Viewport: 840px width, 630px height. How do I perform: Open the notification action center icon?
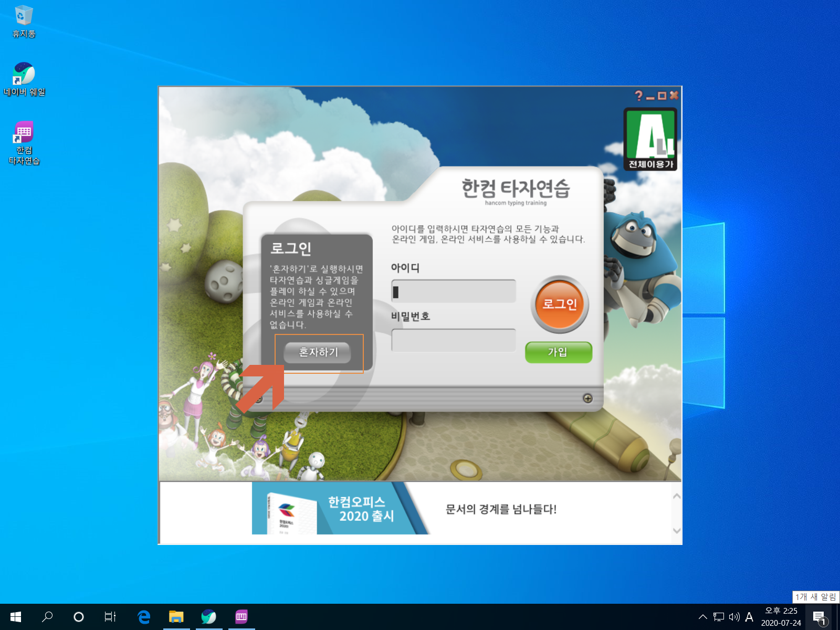pyautogui.click(x=820, y=617)
